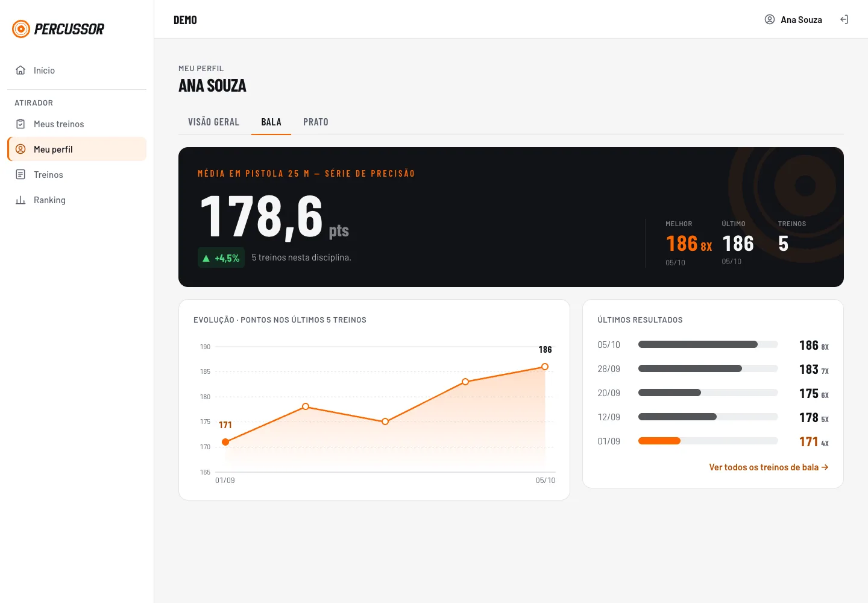Click the user icon beside Meu perfil

20,150
